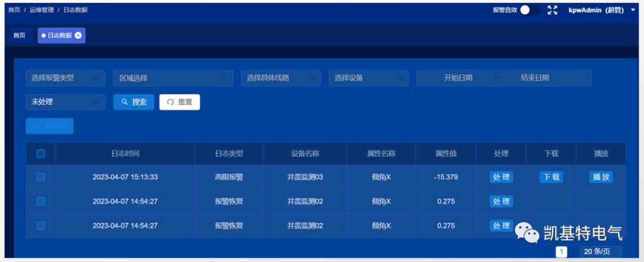
Task: Open the kpwAdmin user dropdown arrow
Action: [x=633, y=10]
